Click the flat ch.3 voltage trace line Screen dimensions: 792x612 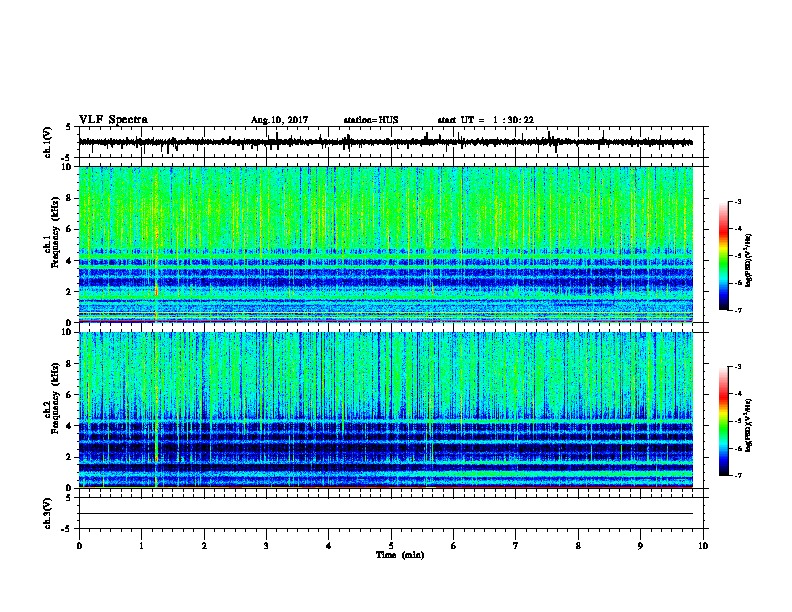pyautogui.click(x=385, y=514)
